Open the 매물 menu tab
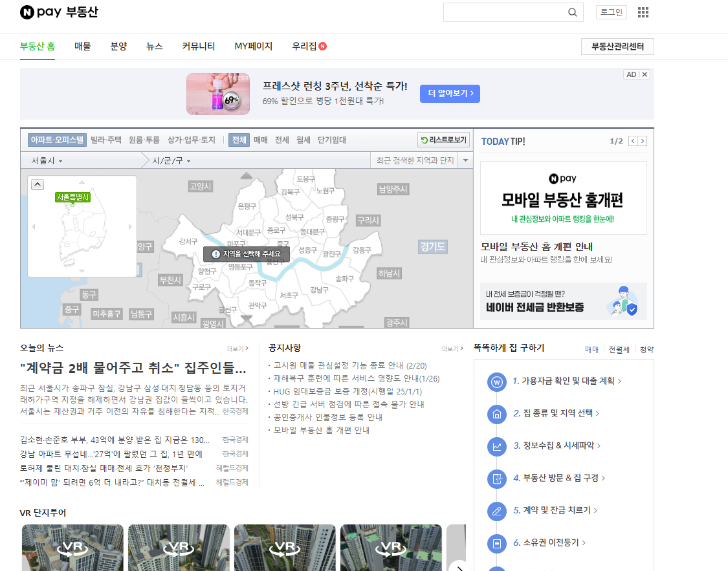The height and width of the screenshot is (571, 728). coord(83,46)
